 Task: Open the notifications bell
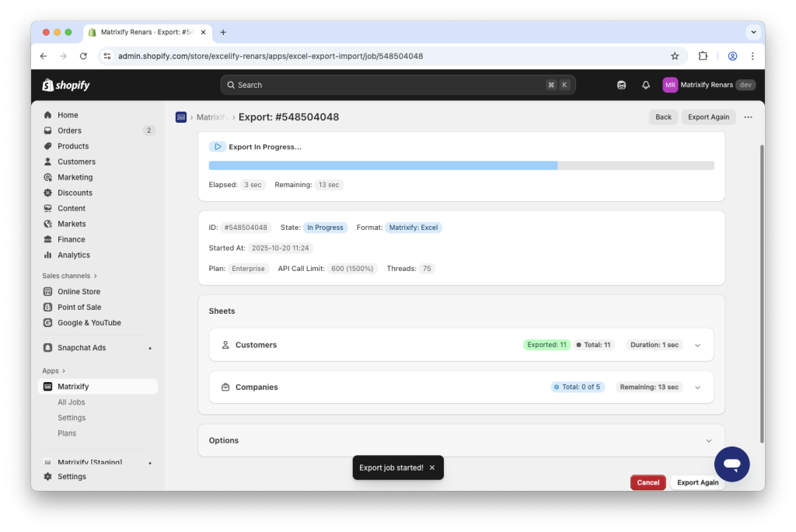point(645,85)
